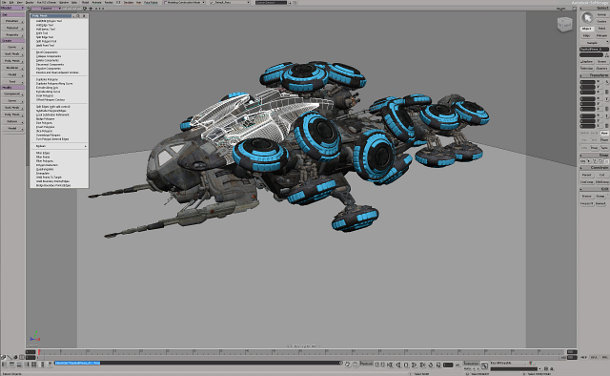Activate the Scale transform tool icon

pos(606,82)
